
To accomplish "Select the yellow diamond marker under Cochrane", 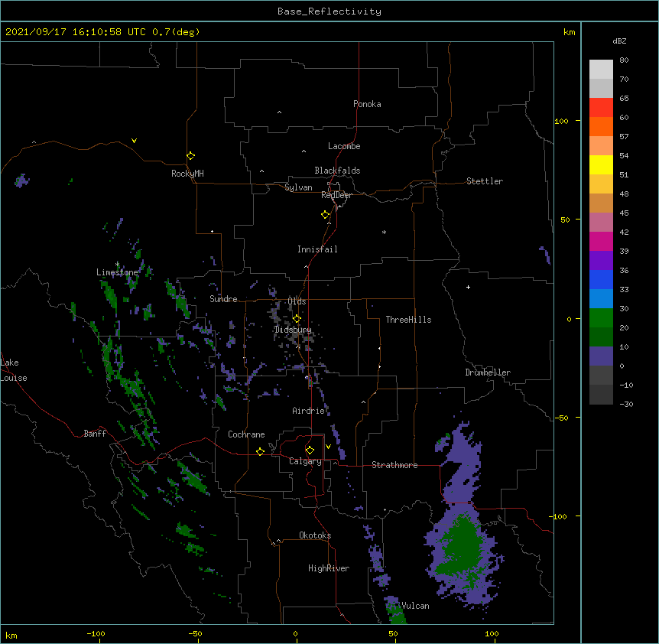I will coord(260,451).
